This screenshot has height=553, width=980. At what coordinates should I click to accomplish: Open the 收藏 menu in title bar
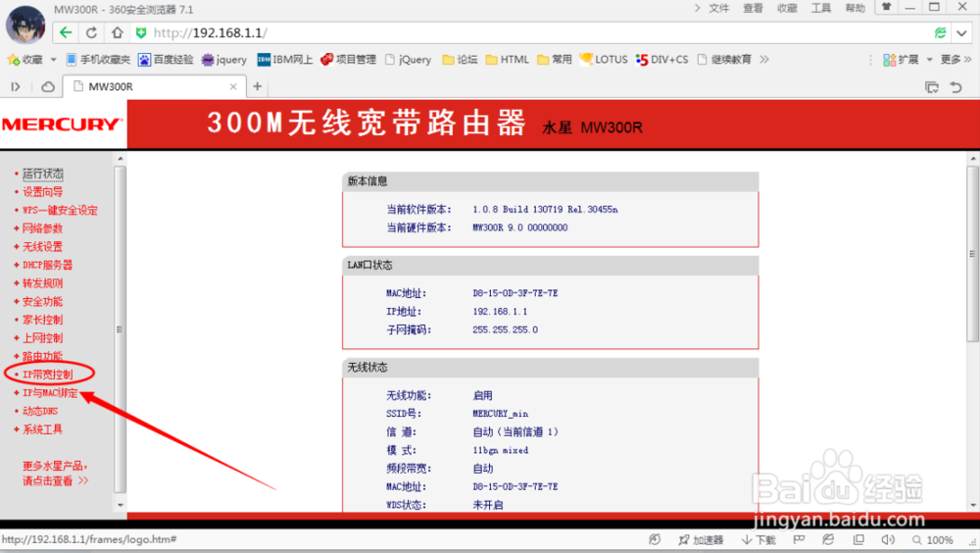point(787,8)
